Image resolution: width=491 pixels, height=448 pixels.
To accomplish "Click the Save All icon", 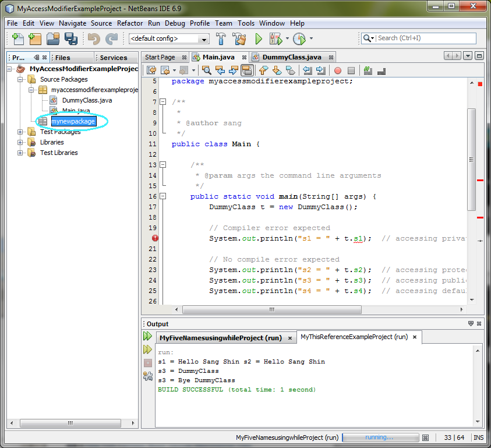I will [x=71, y=38].
